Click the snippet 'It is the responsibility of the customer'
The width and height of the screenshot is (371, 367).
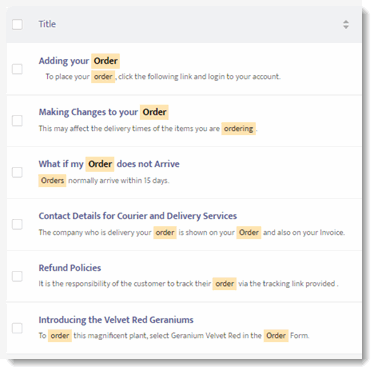click(x=188, y=284)
